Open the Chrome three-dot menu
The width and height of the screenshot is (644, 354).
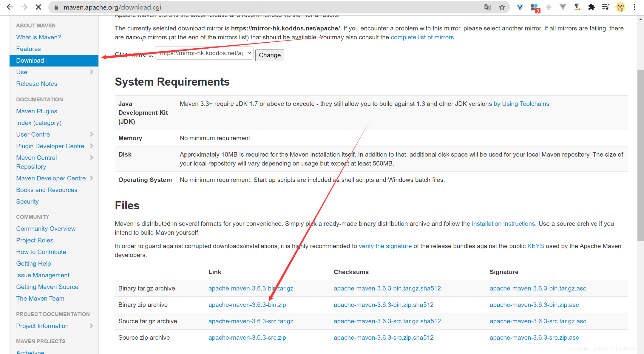pyautogui.click(x=634, y=7)
